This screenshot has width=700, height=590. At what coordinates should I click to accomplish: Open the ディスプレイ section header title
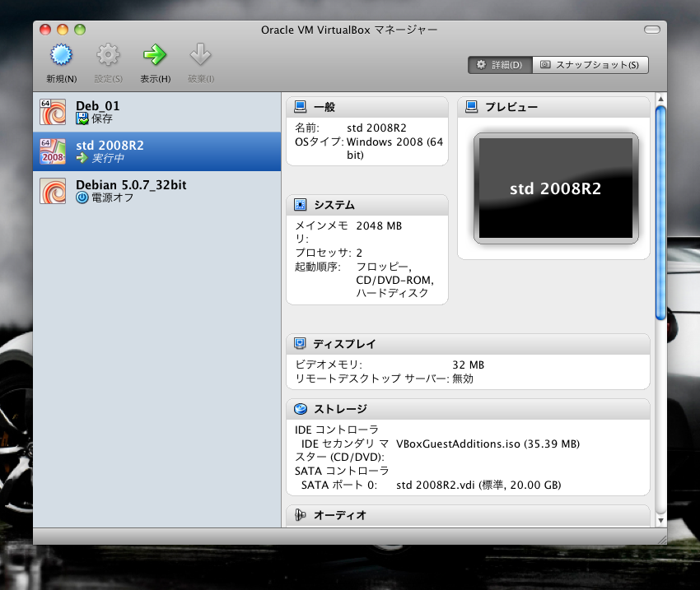[344, 344]
